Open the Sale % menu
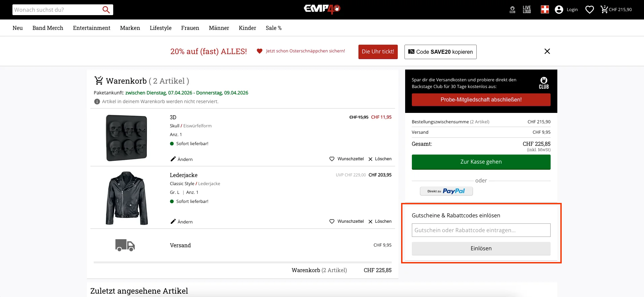Viewport: 644px width, 297px height. coord(274,28)
